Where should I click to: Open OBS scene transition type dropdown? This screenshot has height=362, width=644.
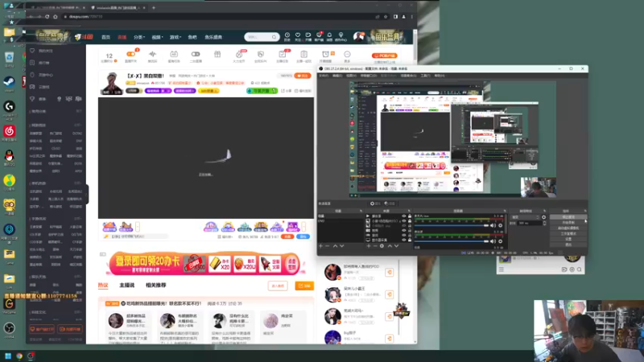[526, 217]
